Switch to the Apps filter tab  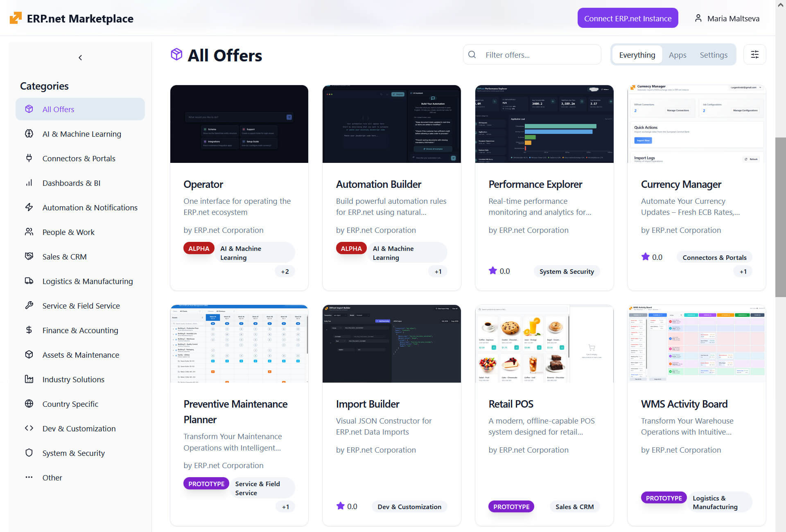(x=677, y=55)
